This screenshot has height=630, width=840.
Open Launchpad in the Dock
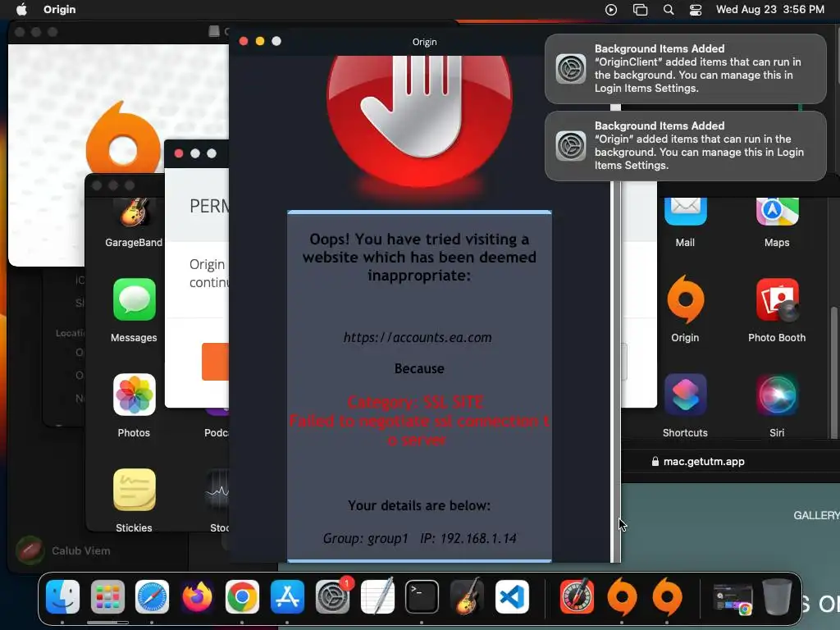107,597
